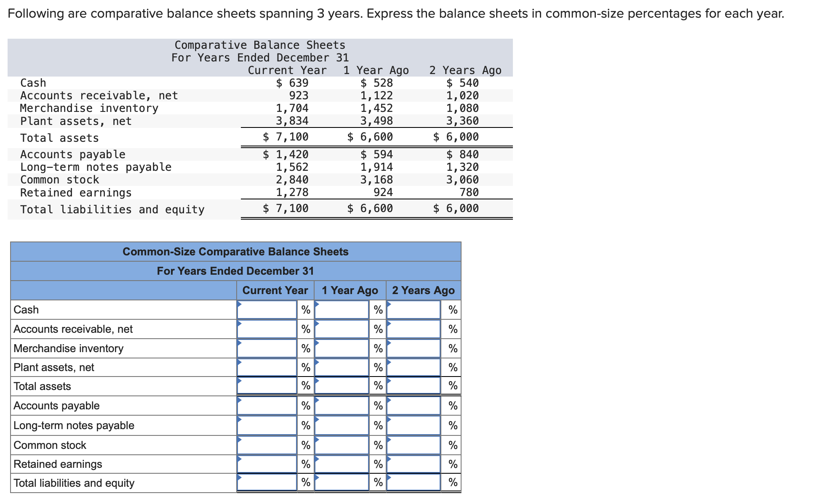Click Long-term notes payable Current Year input

tap(267, 425)
